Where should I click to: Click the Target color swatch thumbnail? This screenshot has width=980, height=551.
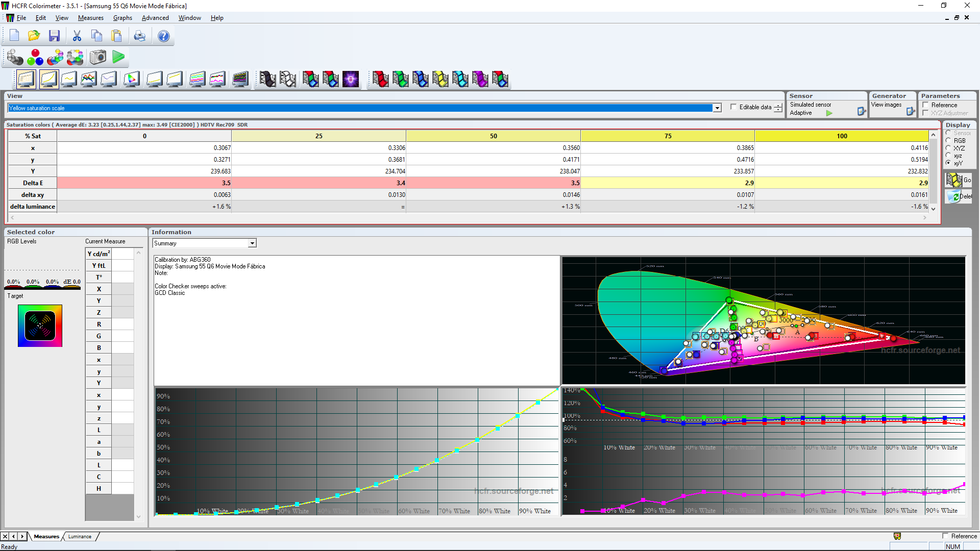(40, 326)
